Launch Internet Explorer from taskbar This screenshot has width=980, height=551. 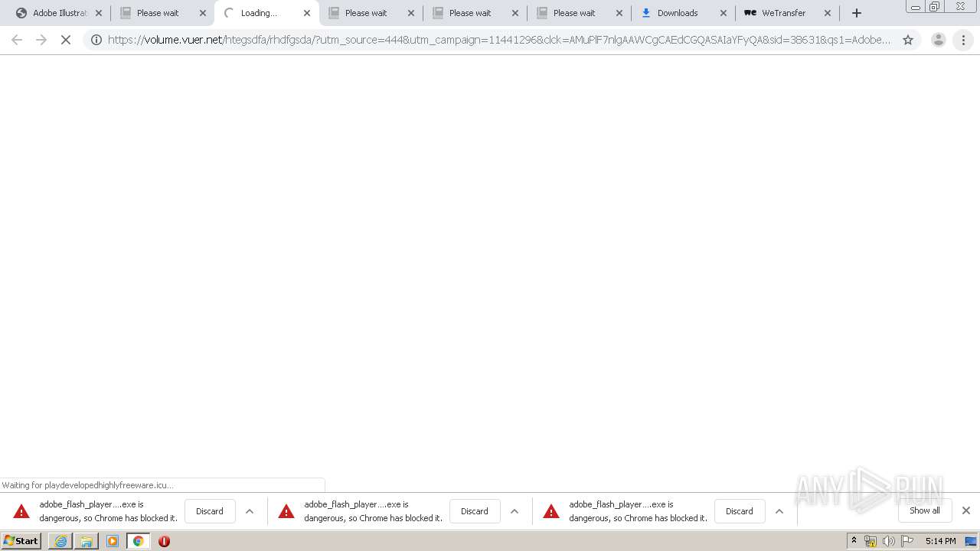[60, 541]
